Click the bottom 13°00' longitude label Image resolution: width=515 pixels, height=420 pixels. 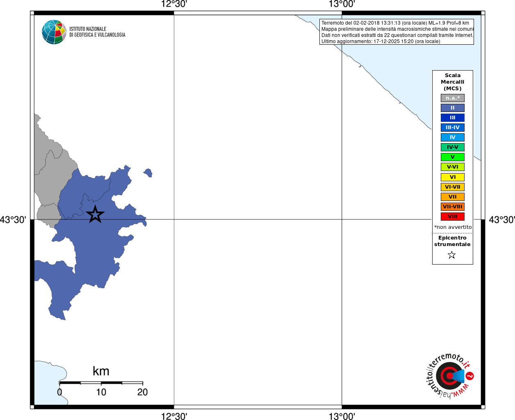point(342,416)
